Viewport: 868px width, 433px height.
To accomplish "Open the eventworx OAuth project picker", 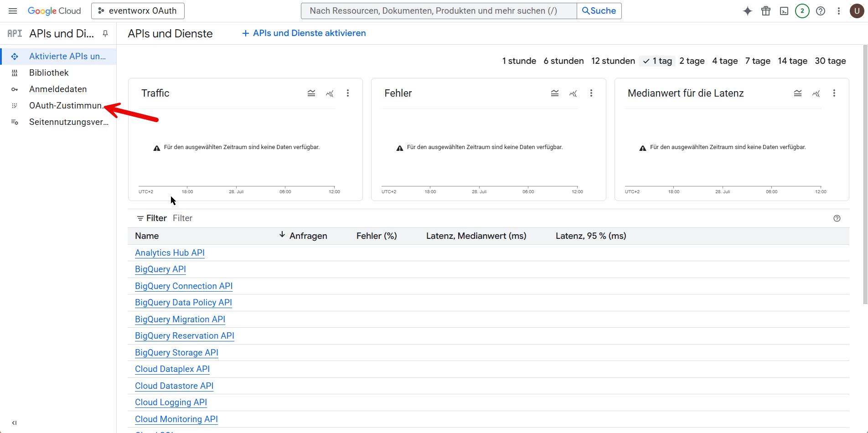I will click(x=138, y=11).
